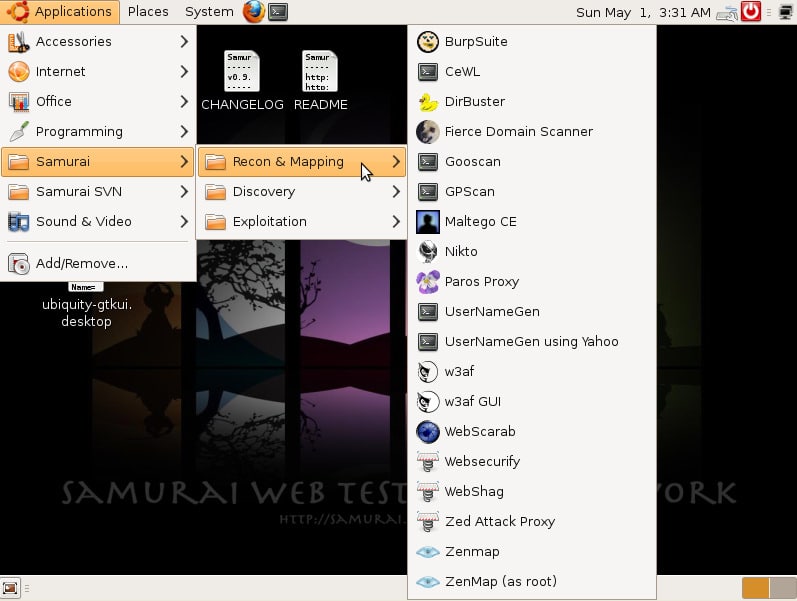Image resolution: width=797 pixels, height=601 pixels.
Task: Start Zenmap network scanner
Action: coord(472,552)
